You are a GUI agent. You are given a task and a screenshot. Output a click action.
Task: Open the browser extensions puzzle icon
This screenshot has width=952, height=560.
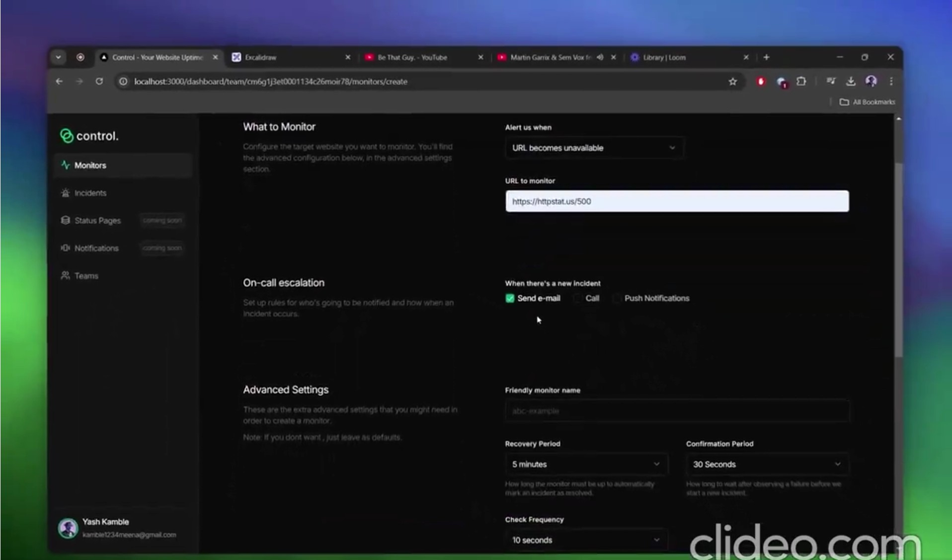point(801,81)
